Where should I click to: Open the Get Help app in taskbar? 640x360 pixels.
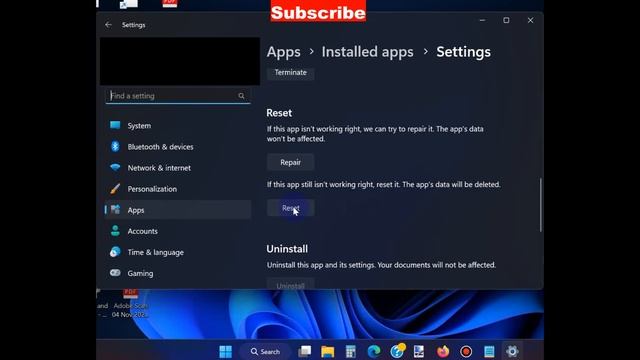(397, 351)
